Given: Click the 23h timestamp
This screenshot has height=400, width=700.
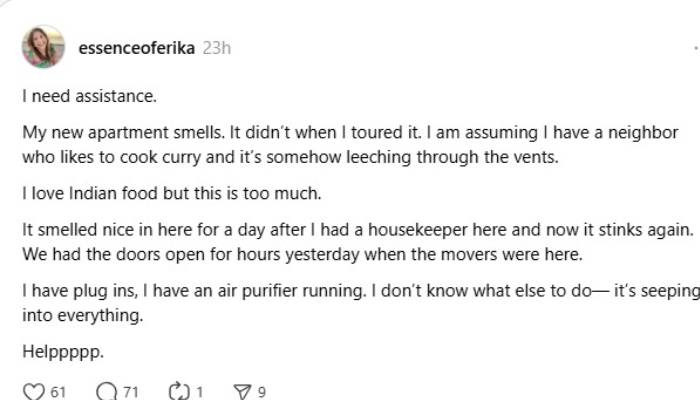Looking at the screenshot, I should click(217, 47).
